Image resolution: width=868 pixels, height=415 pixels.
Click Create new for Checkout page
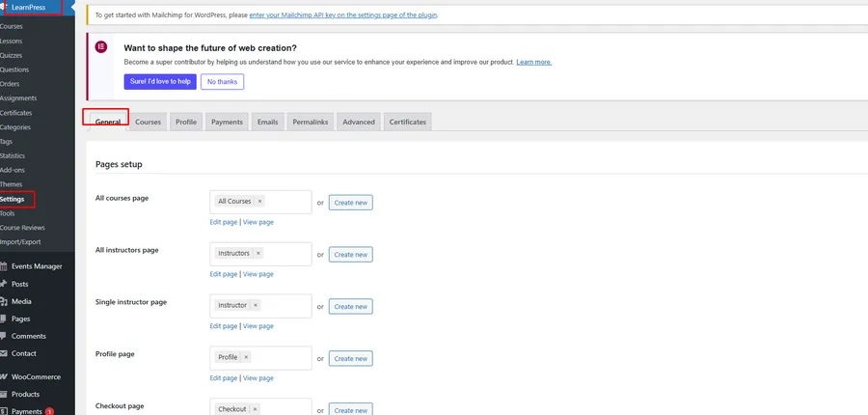tap(351, 409)
